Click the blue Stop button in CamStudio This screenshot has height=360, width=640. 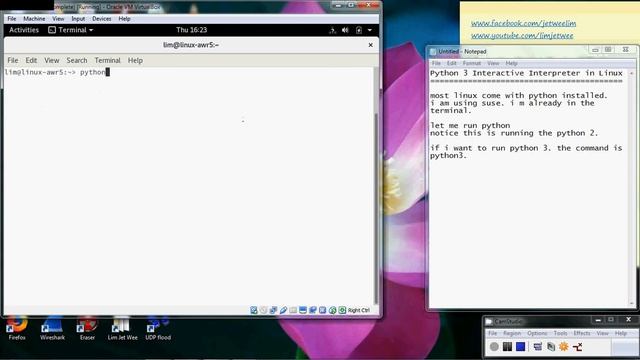(520, 347)
